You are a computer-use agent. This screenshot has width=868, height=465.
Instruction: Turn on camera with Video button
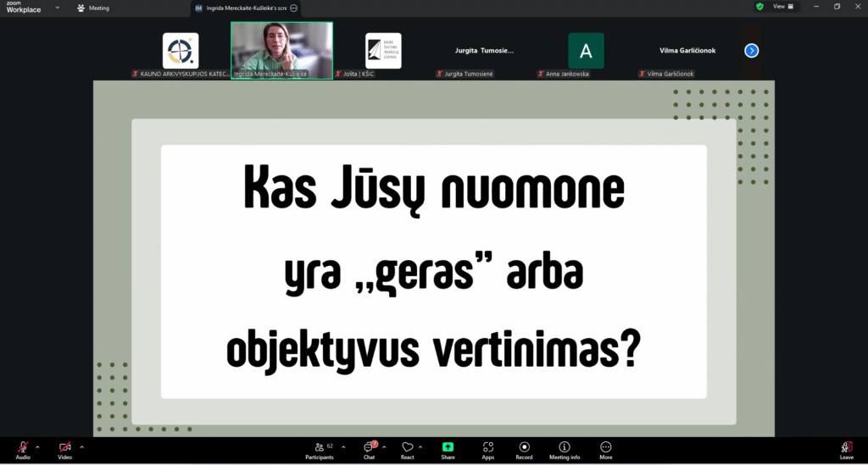64,448
